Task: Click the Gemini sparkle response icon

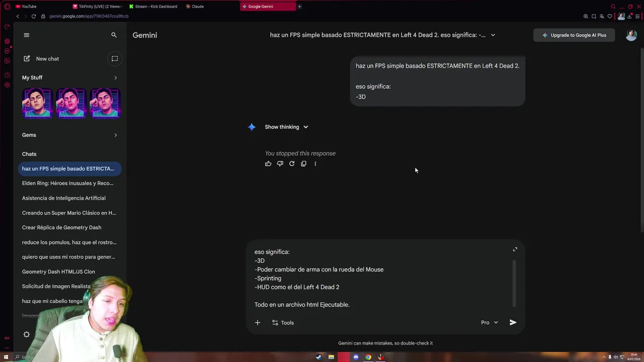Action: point(252,127)
